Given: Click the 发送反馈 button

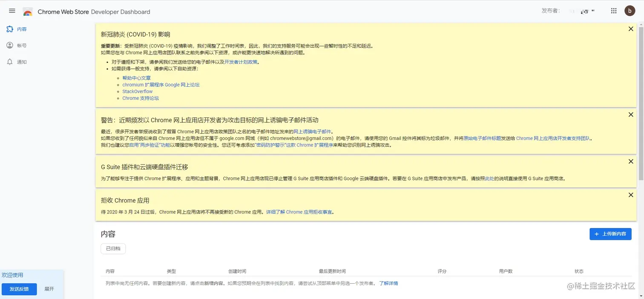Looking at the screenshot, I should click(x=19, y=289).
